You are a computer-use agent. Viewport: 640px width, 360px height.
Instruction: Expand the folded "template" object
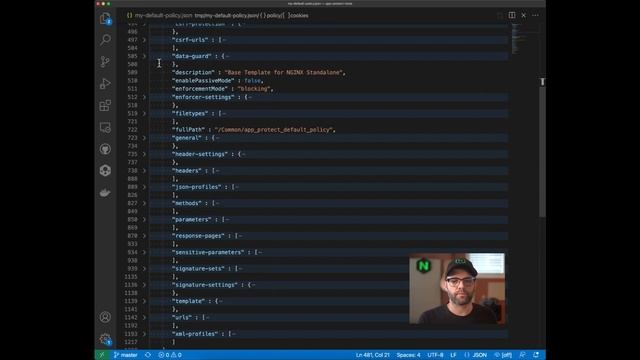pyautogui.click(x=144, y=301)
